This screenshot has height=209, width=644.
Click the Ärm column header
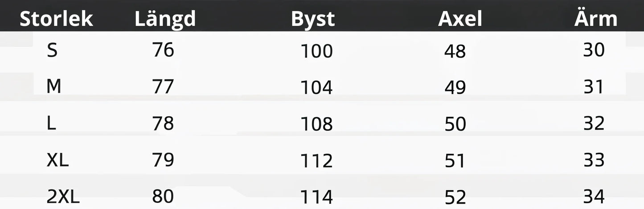(x=595, y=19)
